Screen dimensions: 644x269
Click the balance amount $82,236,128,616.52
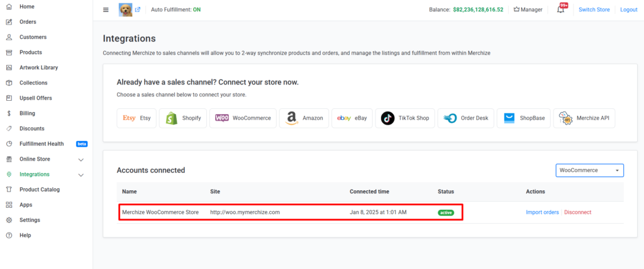(x=478, y=9)
